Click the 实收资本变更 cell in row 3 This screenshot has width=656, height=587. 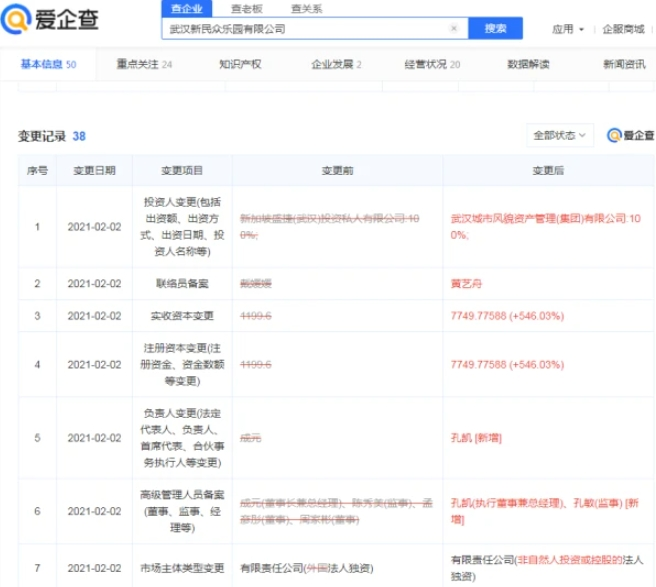pyautogui.click(x=182, y=315)
